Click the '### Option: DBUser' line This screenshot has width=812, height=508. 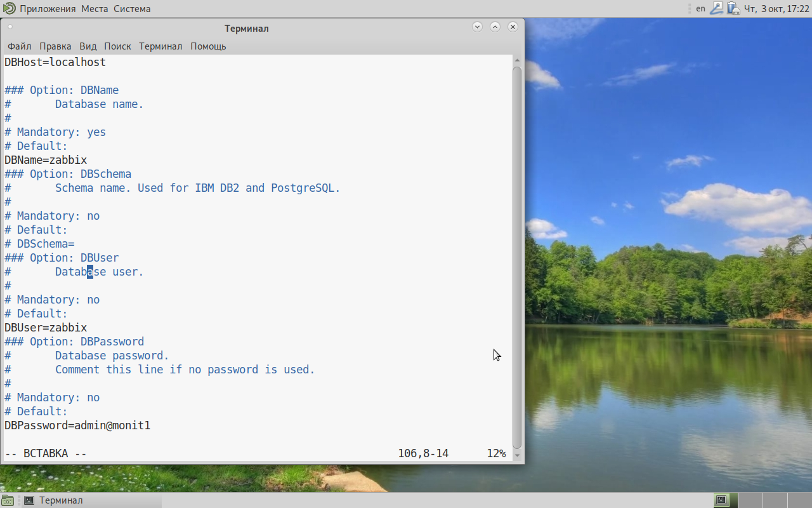point(62,258)
